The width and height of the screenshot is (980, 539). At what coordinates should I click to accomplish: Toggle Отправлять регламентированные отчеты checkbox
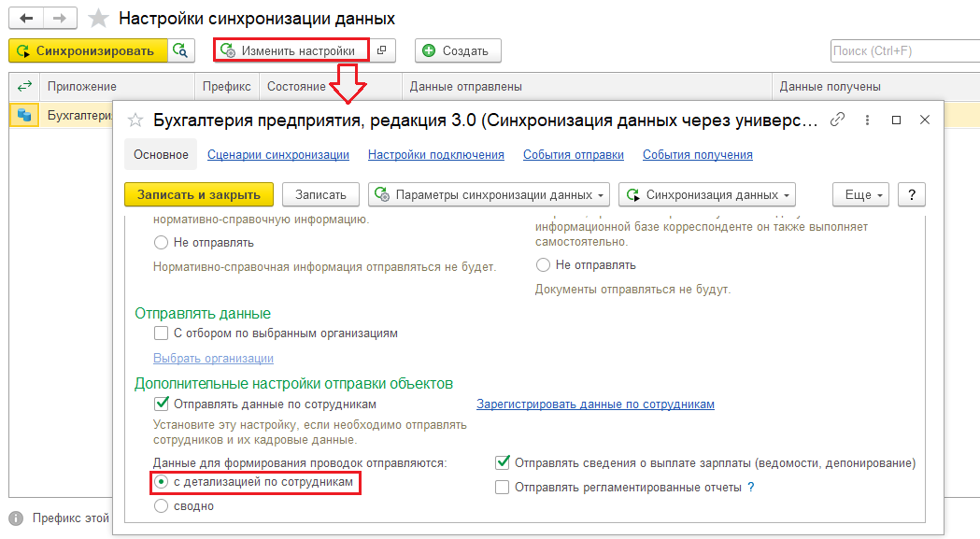[x=502, y=487]
